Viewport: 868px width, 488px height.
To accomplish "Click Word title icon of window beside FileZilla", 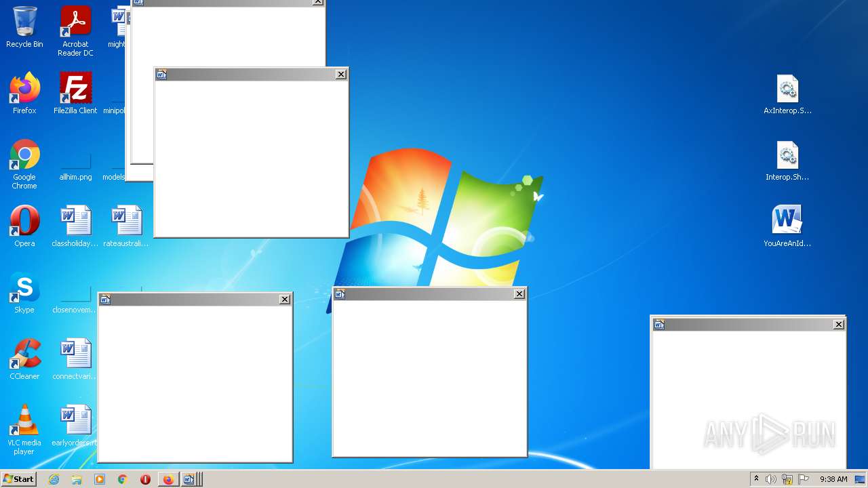I will click(x=161, y=75).
